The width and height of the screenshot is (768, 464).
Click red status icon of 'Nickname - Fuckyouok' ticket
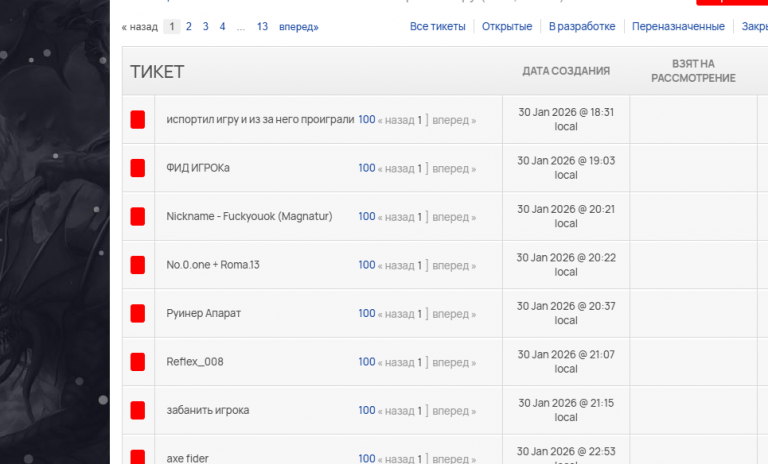point(138,217)
